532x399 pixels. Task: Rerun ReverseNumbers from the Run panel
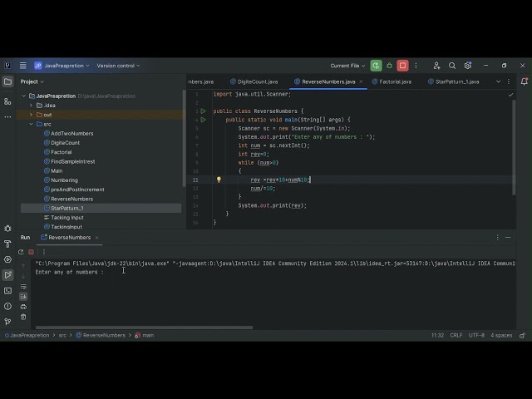21,252
